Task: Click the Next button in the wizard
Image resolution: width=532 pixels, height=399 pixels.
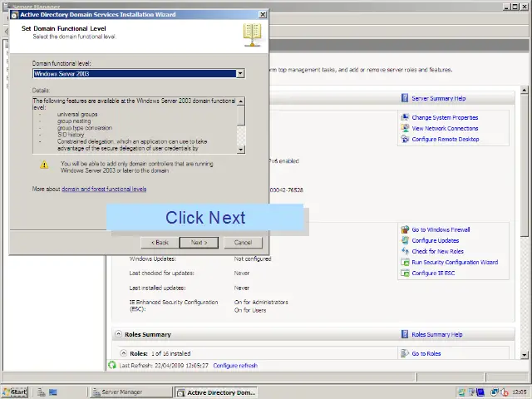Action: pos(199,243)
